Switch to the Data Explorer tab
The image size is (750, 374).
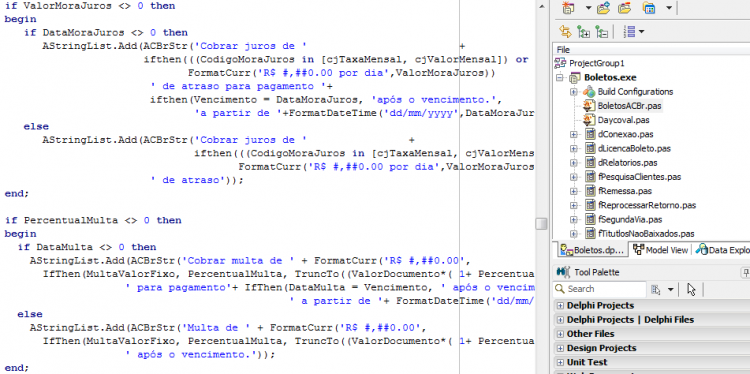(x=722, y=250)
